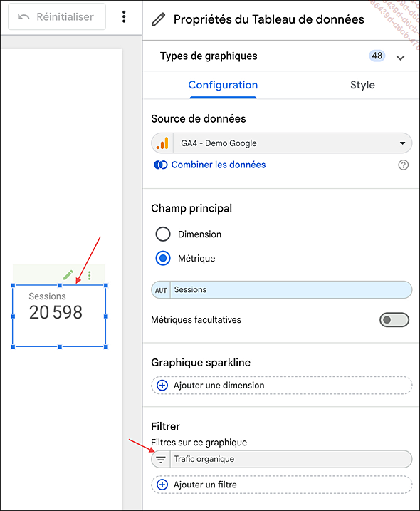Click the Combiner les données link
Image resolution: width=420 pixels, height=511 pixels.
(x=219, y=165)
